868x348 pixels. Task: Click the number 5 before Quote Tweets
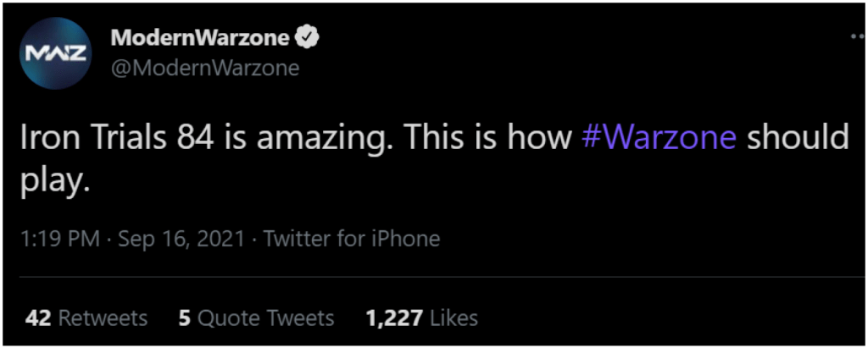point(184,318)
